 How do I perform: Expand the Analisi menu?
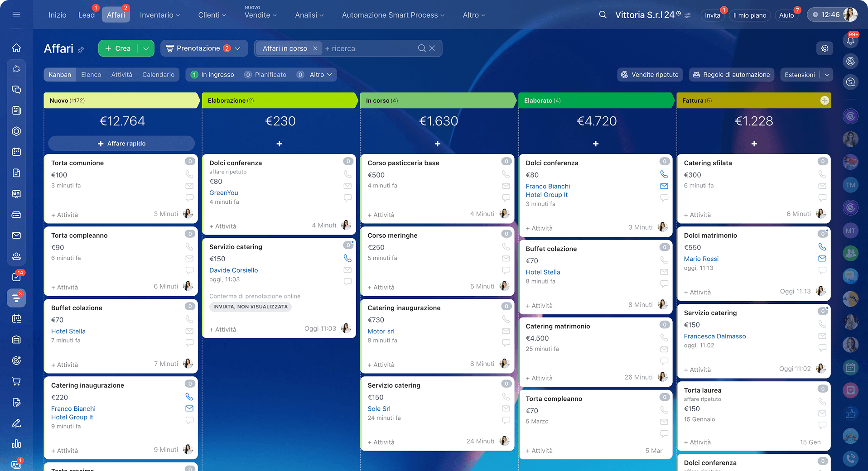tap(309, 15)
